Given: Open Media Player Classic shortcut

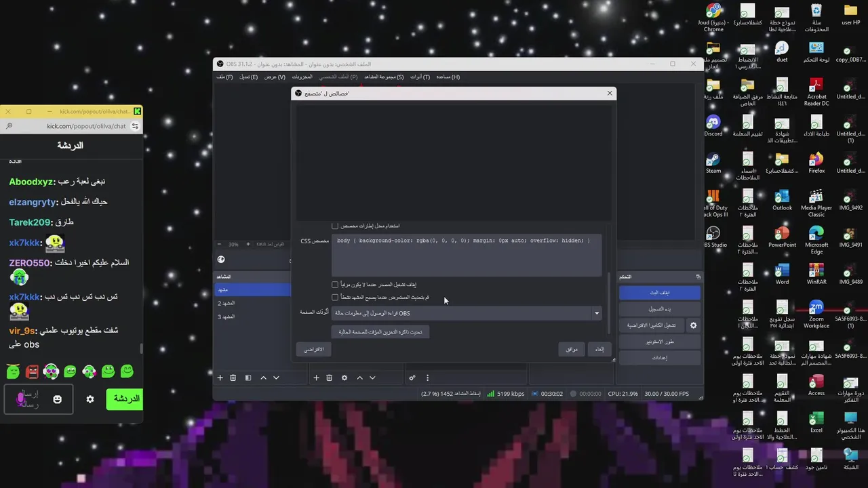Looking at the screenshot, I should tap(816, 203).
